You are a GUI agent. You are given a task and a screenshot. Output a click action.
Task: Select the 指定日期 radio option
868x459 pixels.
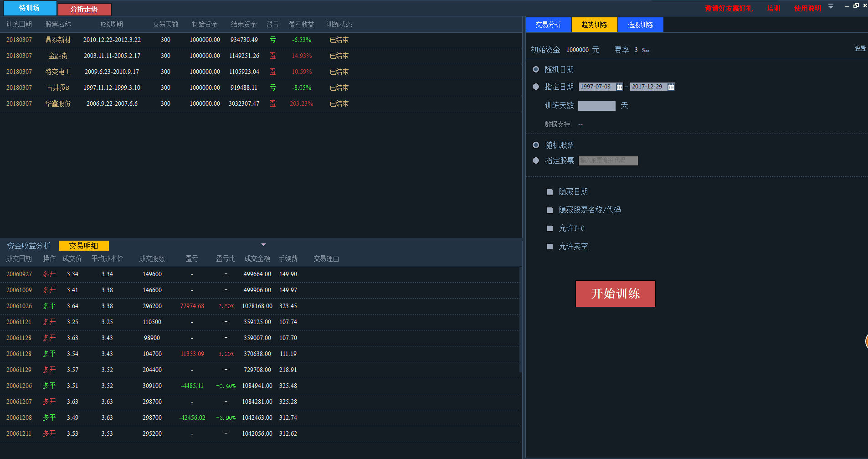[x=536, y=87]
